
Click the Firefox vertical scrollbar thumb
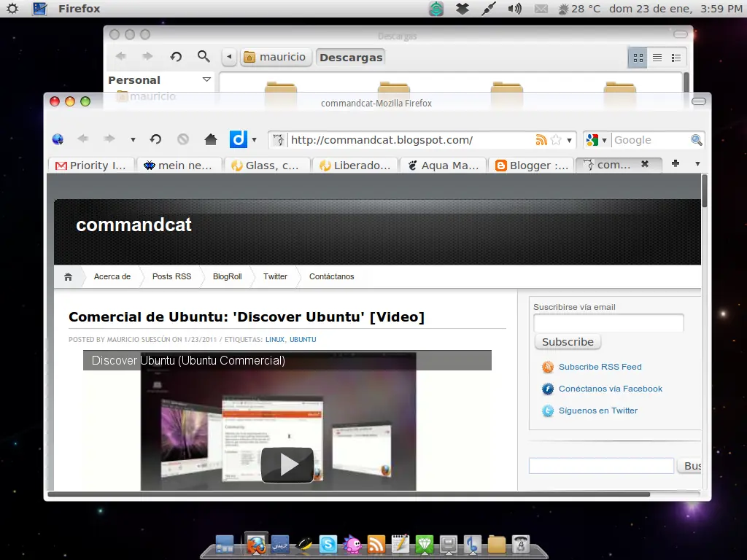(x=704, y=192)
